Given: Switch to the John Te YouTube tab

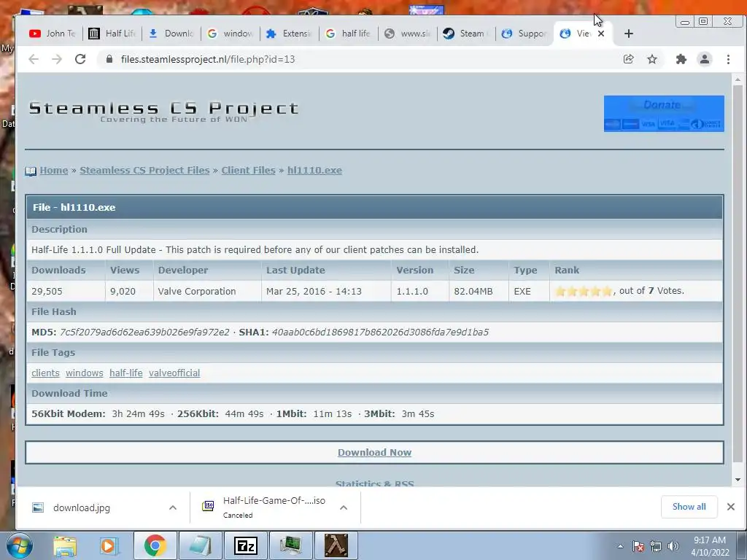Looking at the screenshot, I should 53,34.
